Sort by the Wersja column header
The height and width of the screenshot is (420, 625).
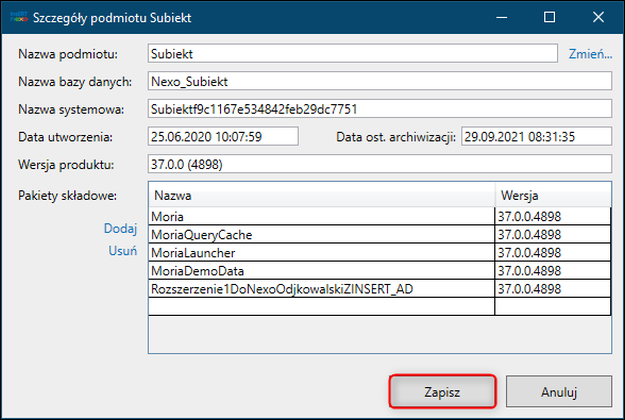click(x=552, y=195)
